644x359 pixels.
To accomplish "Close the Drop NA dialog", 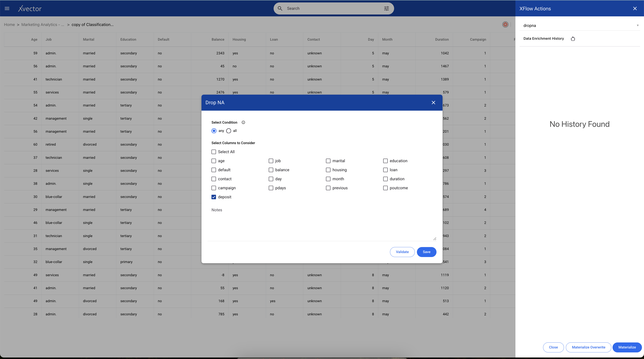I will [433, 103].
